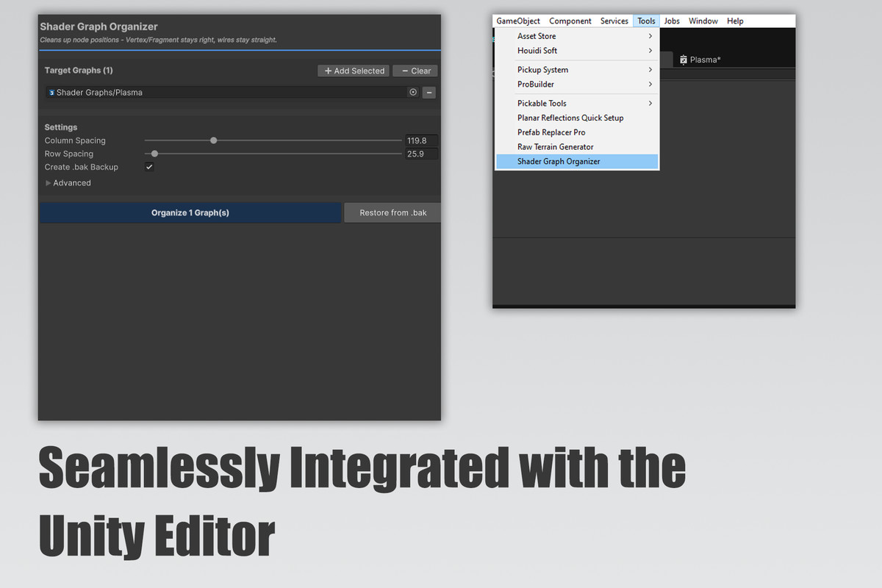Open the Help menu
Image resolution: width=882 pixels, height=588 pixels.
735,21
